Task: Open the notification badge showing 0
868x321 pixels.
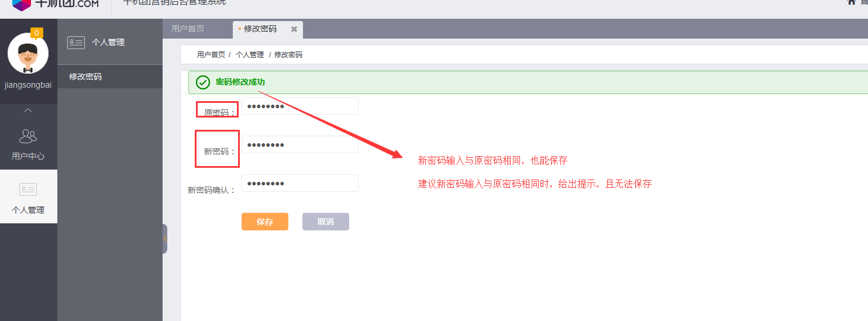Action: tap(36, 33)
